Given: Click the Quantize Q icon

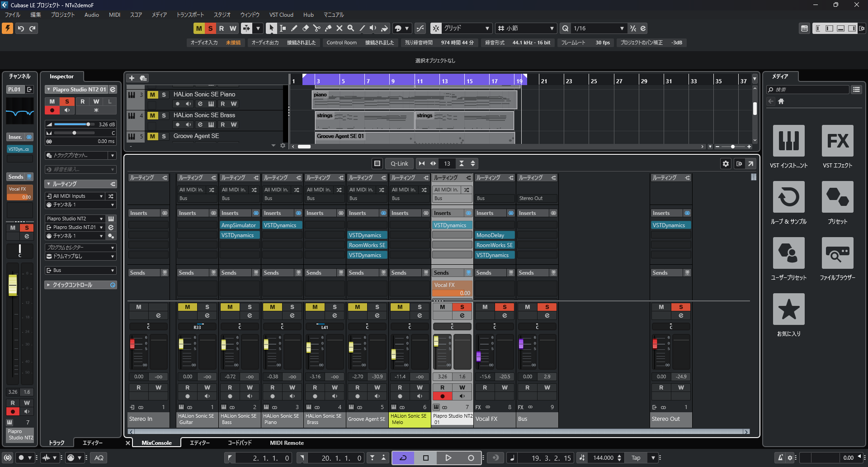Looking at the screenshot, I should [565, 29].
